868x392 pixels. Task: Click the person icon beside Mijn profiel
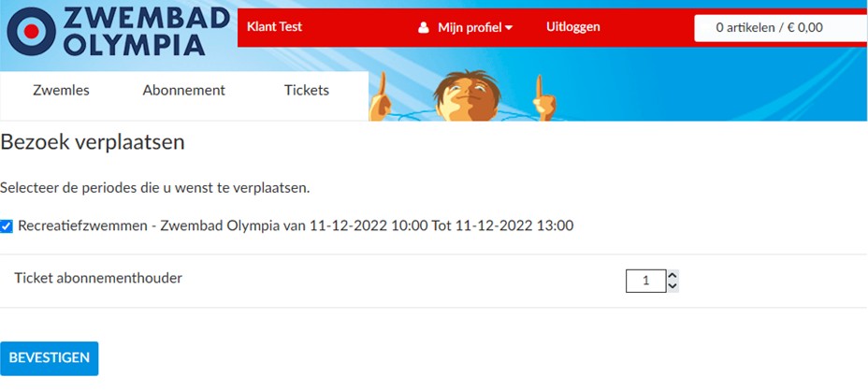point(424,27)
